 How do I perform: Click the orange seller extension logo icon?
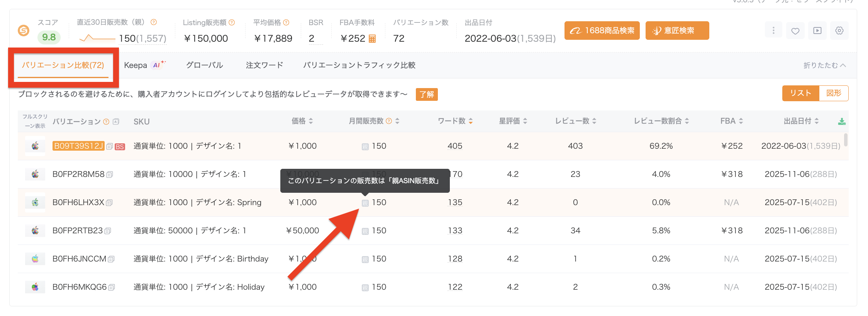pos(24,31)
